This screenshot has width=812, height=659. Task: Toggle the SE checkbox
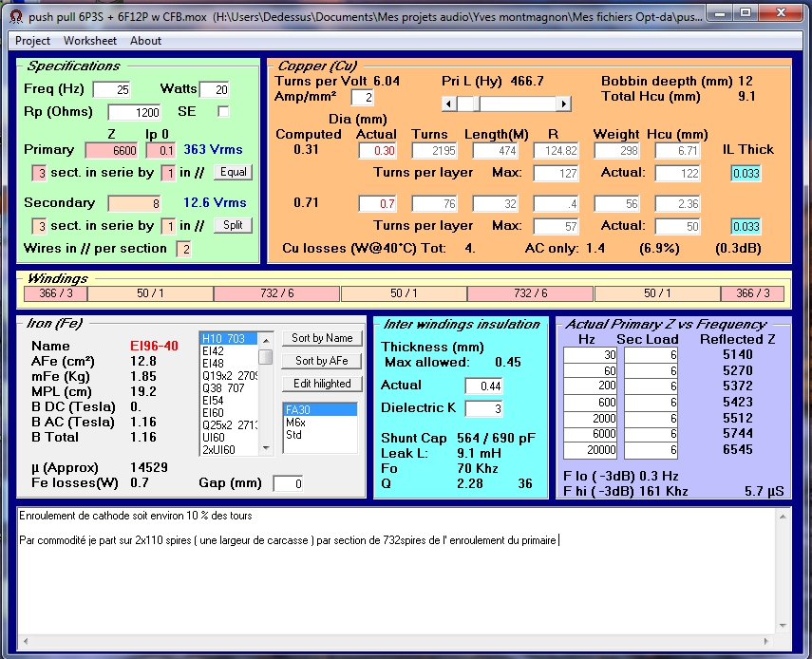tap(223, 112)
